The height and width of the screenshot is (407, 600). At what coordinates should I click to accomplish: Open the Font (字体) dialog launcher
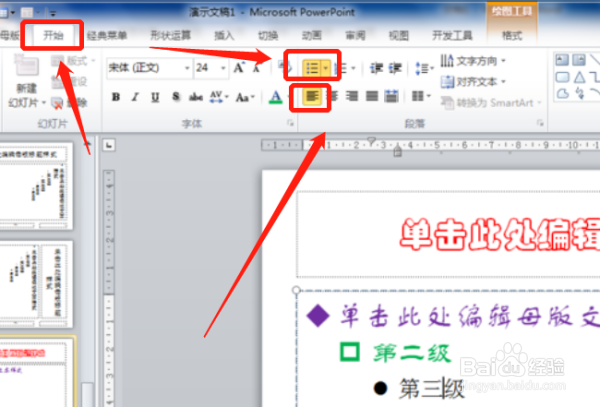tap(290, 123)
